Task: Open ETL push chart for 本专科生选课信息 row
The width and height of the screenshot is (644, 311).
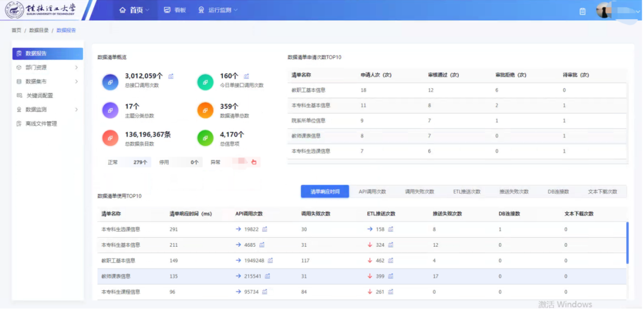Action: 391,229
